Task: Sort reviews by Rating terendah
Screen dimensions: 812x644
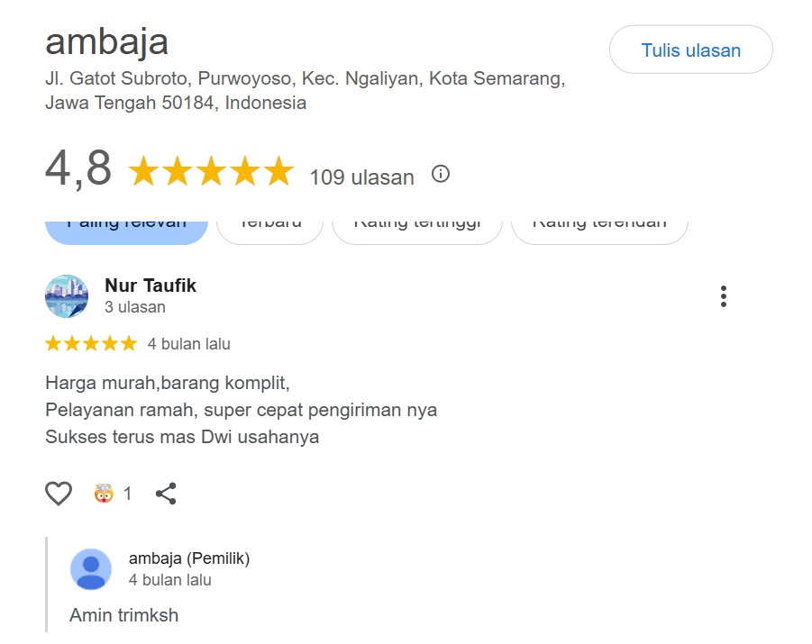Action: [599, 227]
